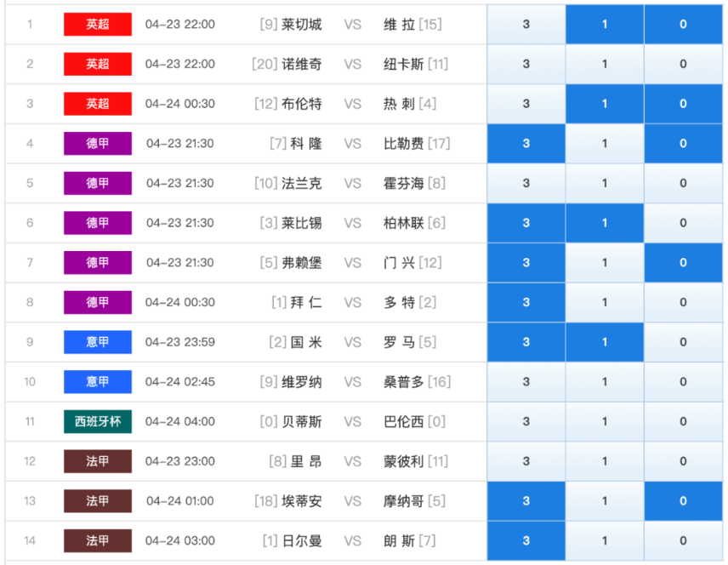Image resolution: width=728 pixels, height=565 pixels.
Task: Click the kickoff time 04-23 23:59
Action: (180, 342)
